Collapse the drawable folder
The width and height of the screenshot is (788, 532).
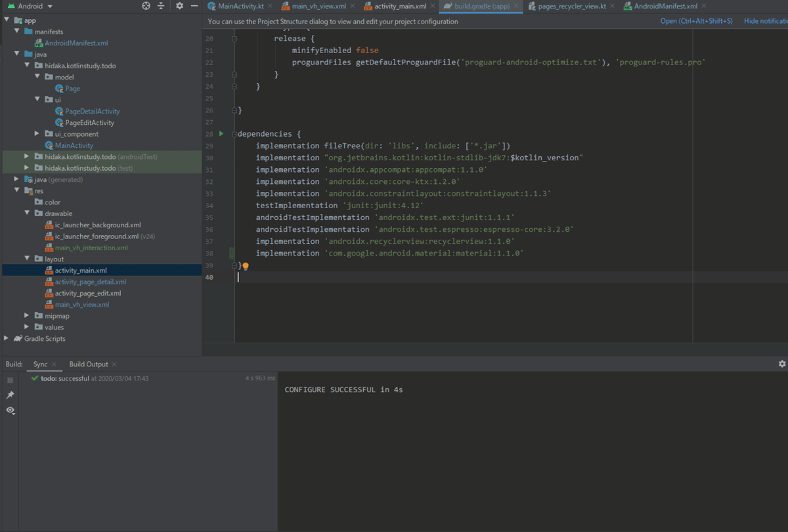(x=27, y=213)
